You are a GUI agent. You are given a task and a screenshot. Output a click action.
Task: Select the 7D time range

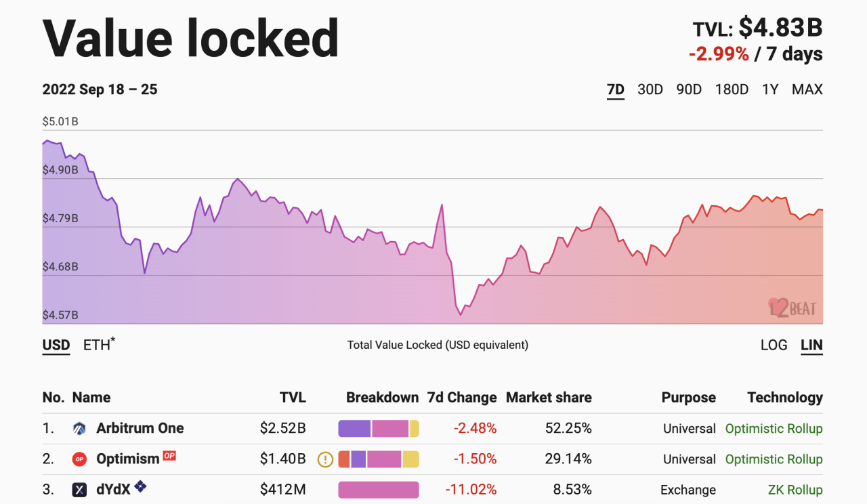tap(615, 90)
